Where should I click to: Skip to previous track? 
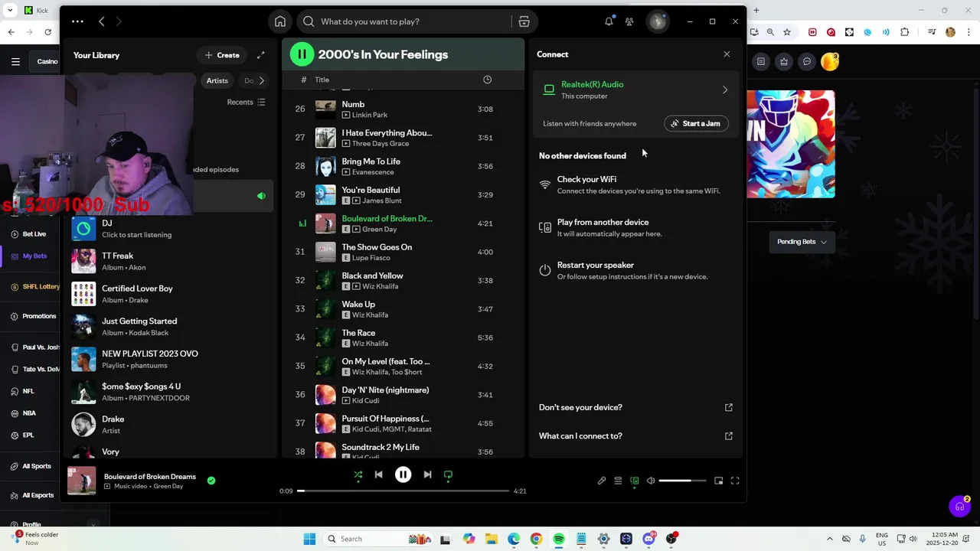pos(378,474)
